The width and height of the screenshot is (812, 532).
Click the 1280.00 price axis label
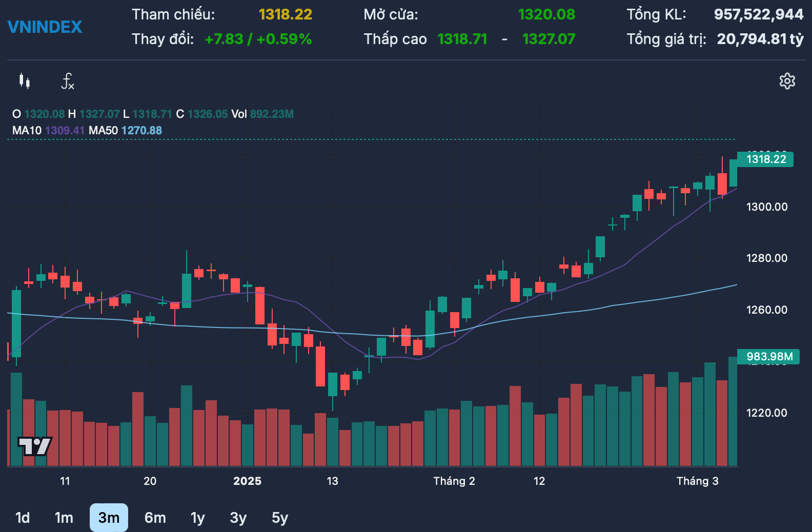767,258
